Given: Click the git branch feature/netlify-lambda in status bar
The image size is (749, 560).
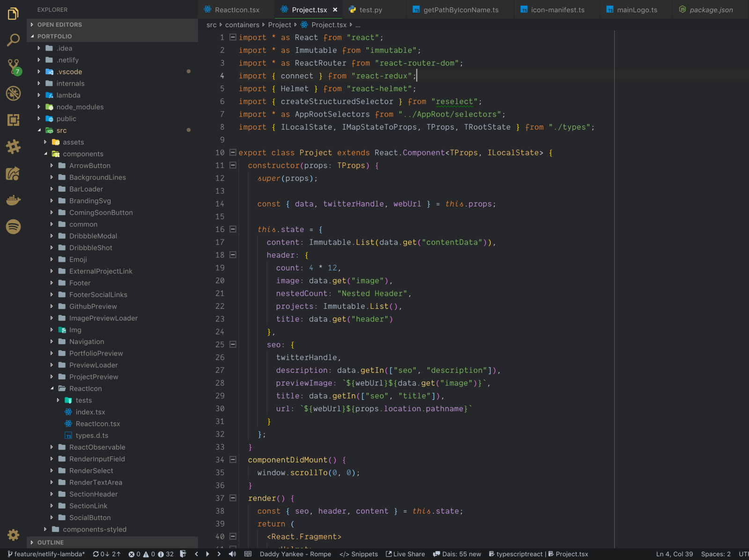Looking at the screenshot, I should (46, 554).
